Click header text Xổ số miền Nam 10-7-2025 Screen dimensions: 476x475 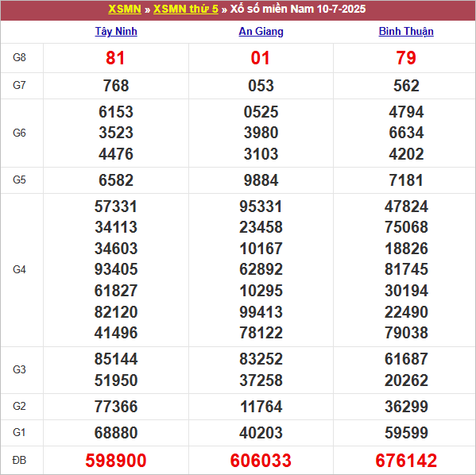tap(298, 9)
